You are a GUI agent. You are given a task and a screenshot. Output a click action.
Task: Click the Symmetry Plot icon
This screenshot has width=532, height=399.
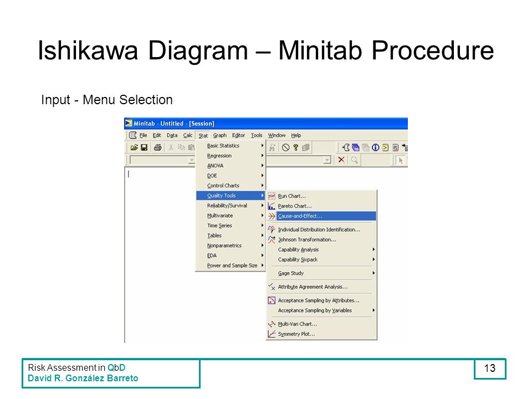pos(272,334)
